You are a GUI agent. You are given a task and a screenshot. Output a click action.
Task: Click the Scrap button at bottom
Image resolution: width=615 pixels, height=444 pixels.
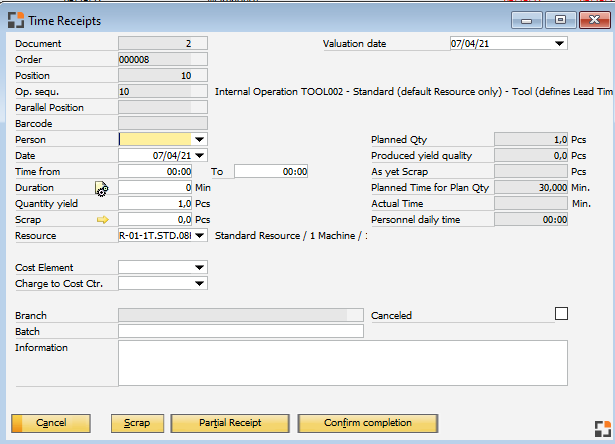[137, 423]
